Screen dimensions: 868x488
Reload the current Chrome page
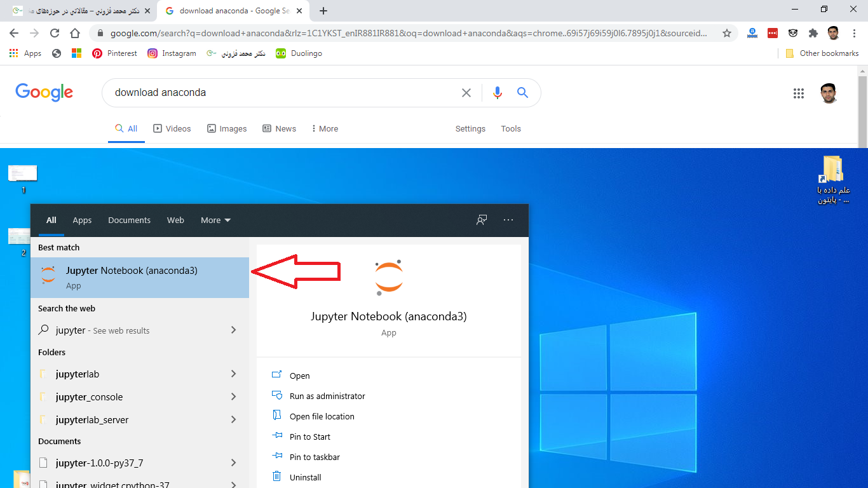point(55,33)
